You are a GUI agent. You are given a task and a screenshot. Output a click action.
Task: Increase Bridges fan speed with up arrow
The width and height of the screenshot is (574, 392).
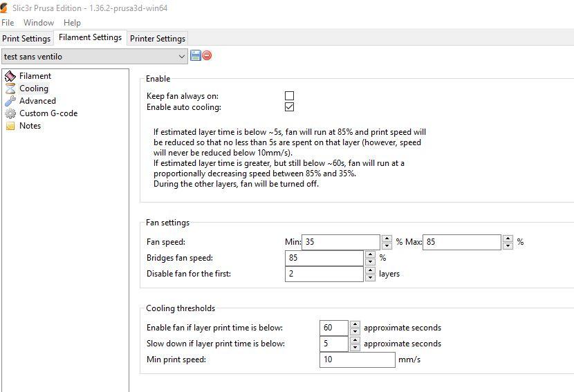click(370, 254)
